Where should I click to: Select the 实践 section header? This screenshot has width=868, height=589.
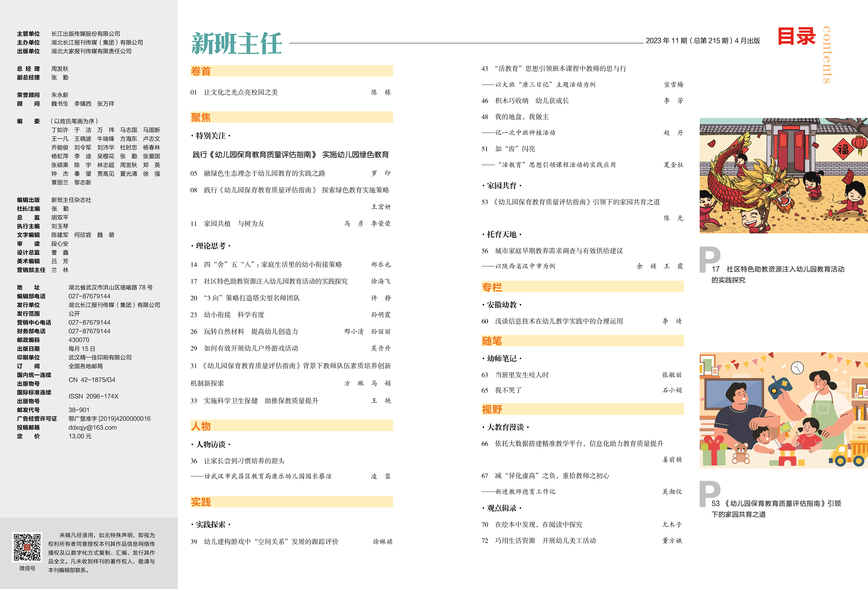pyautogui.click(x=201, y=502)
